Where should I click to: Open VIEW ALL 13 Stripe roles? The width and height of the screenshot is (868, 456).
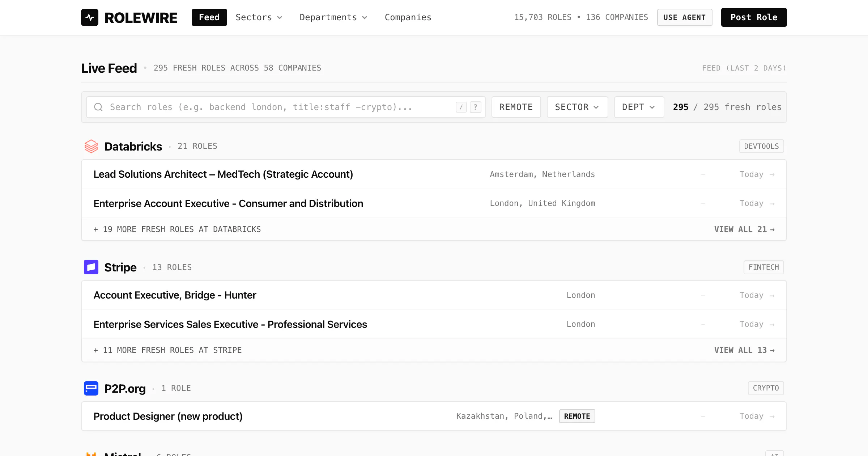744,350
